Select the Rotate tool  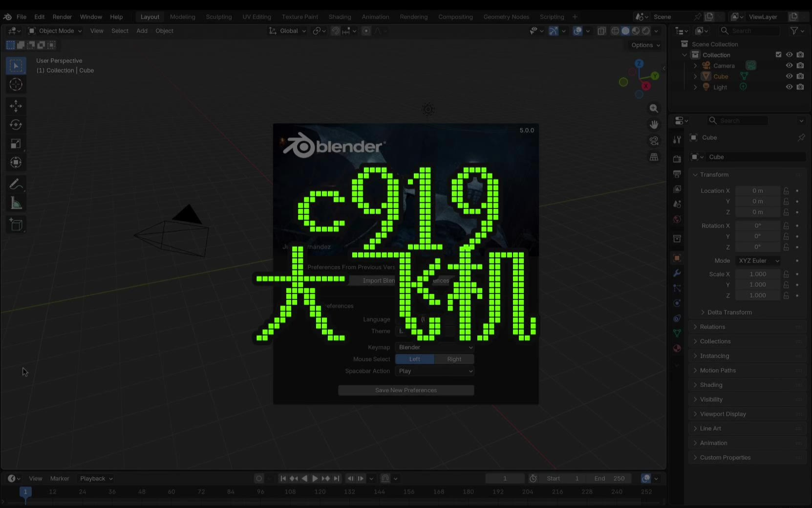pos(16,125)
